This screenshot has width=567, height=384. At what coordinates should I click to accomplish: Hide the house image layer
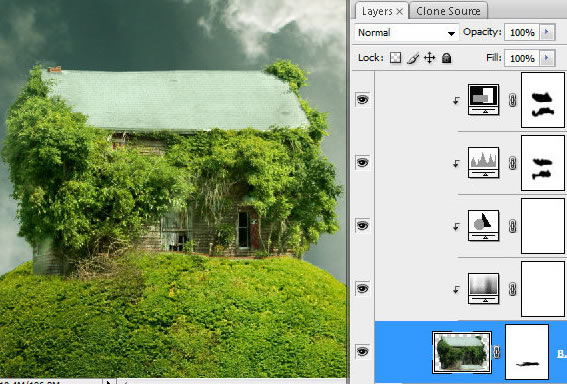click(362, 351)
